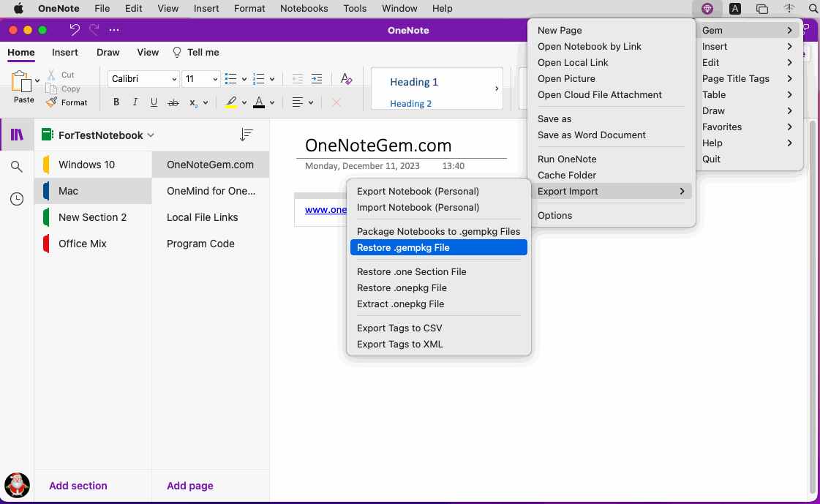Screen dimensions: 820x504
Task: Expand the font name Calibri dropdown
Action: point(174,79)
